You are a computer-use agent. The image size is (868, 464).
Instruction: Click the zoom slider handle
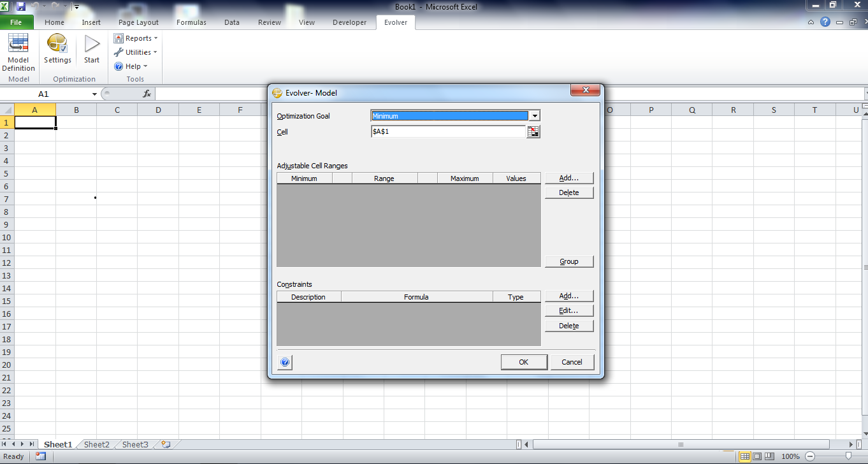(x=848, y=456)
